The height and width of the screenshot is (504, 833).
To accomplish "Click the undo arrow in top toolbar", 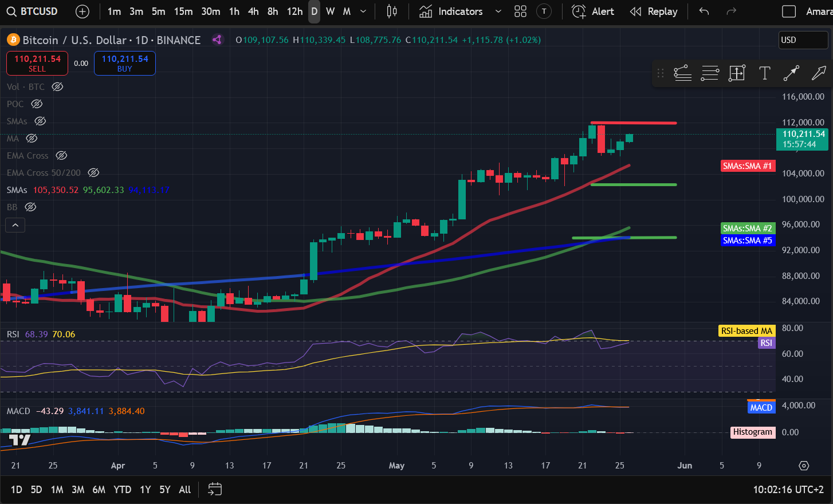I will click(704, 11).
